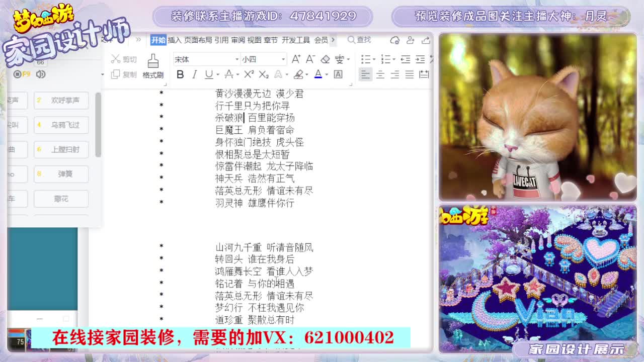Toggle the speaker volume icon
This screenshot has width=644, height=362.
pyautogui.click(x=41, y=74)
